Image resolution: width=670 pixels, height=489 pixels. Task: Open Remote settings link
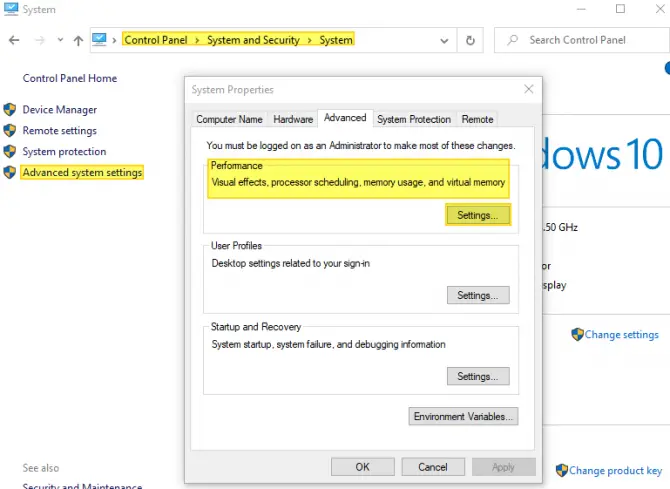(59, 131)
